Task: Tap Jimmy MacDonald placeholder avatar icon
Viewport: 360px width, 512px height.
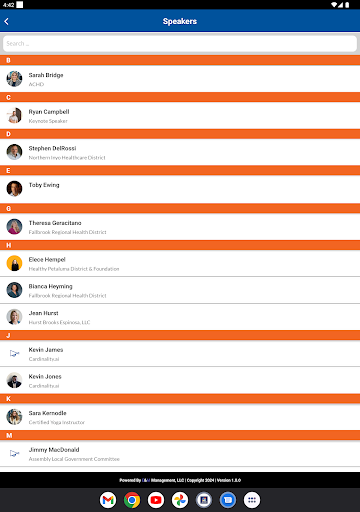Action: [x=14, y=453]
